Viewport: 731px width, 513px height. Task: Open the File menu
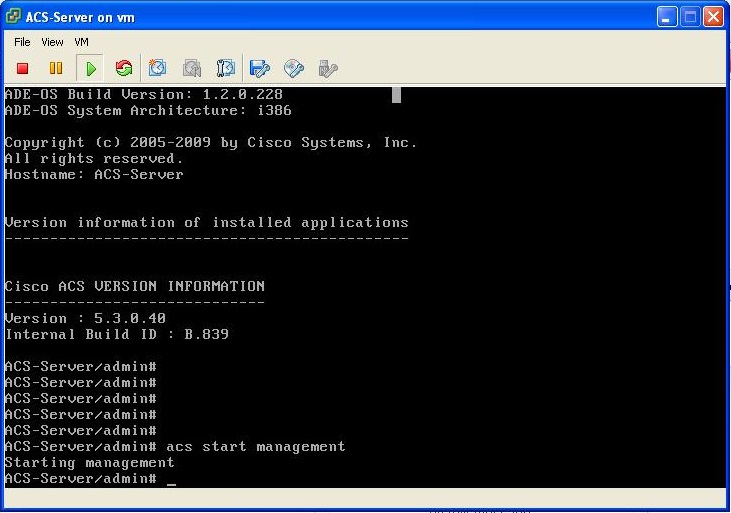(x=22, y=42)
